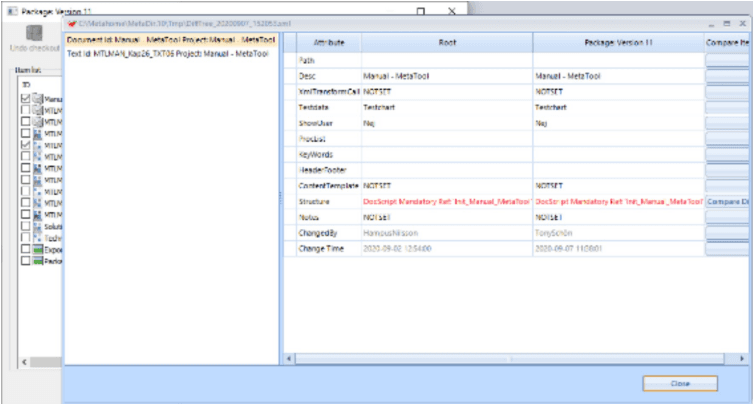Click the Structure value cell in the Root column
Viewport: 753px width, 404px height.
click(446, 201)
